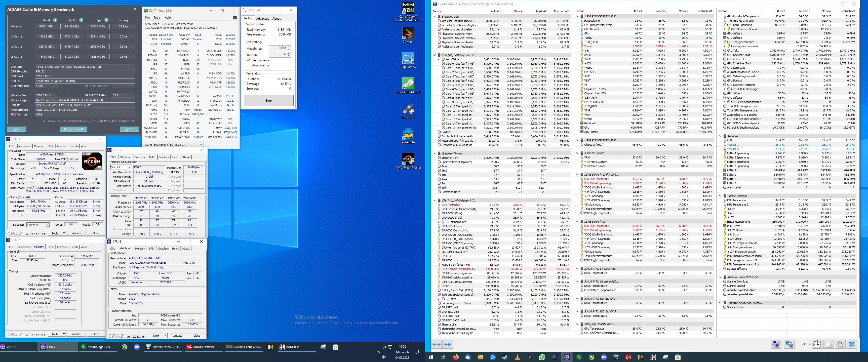Click the volume speaker tray icon
868x362 pixels.
pos(384,357)
